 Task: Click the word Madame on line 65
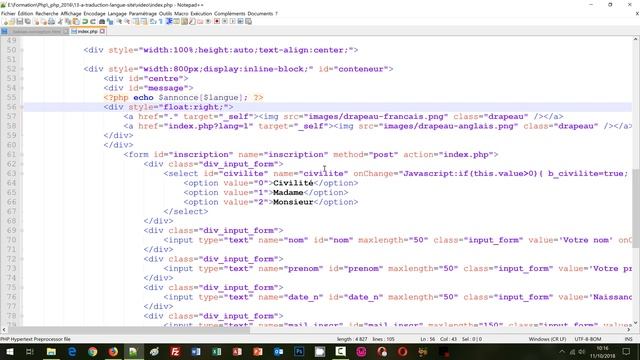point(288,193)
